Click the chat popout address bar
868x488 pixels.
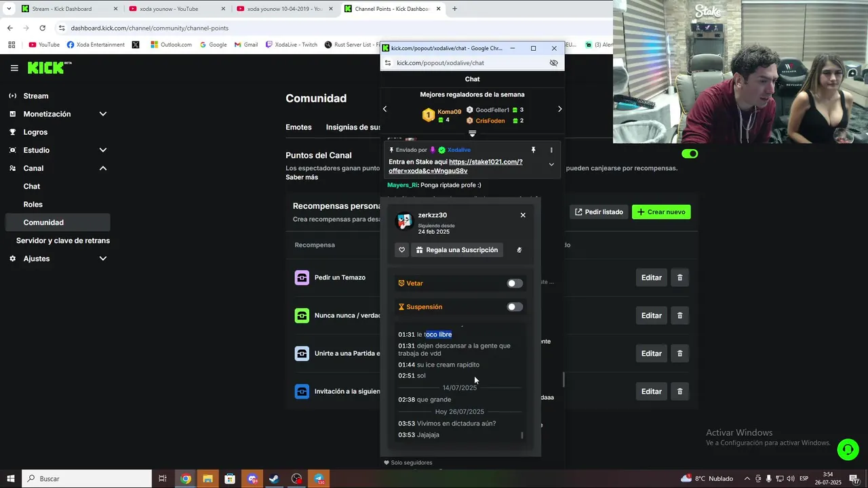coord(468,63)
